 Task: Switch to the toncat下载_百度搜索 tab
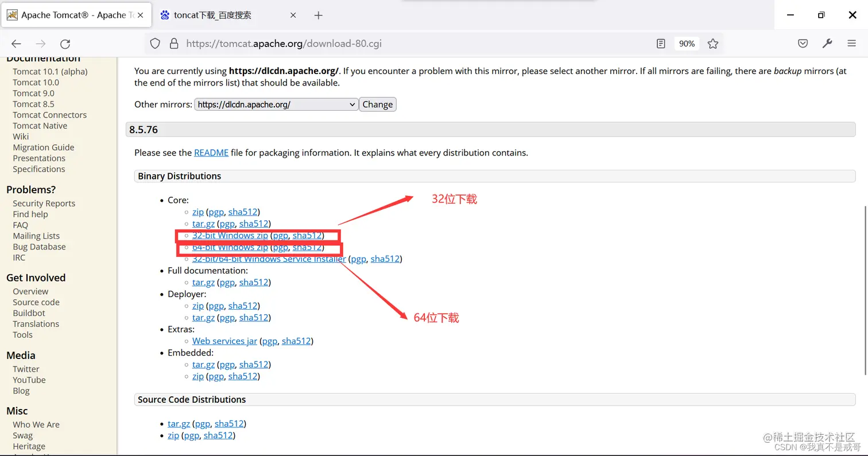coord(228,15)
